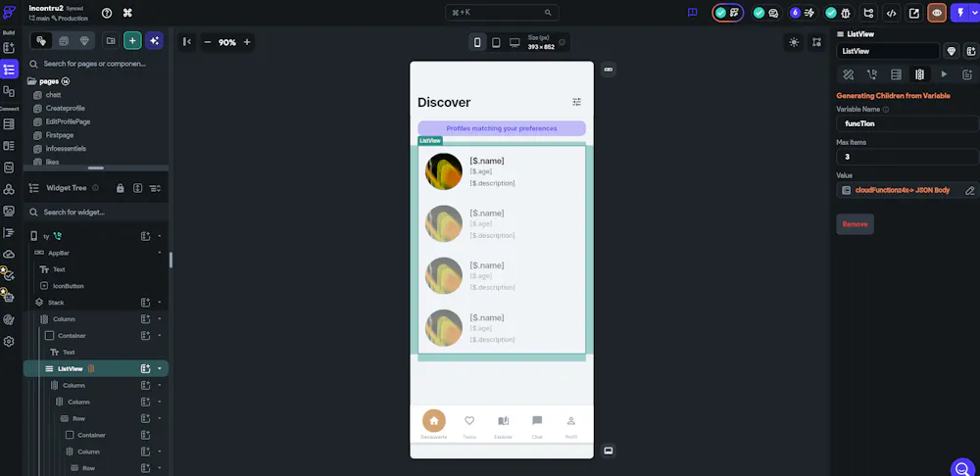
Task: Add a new page with plus button
Action: pos(132,40)
